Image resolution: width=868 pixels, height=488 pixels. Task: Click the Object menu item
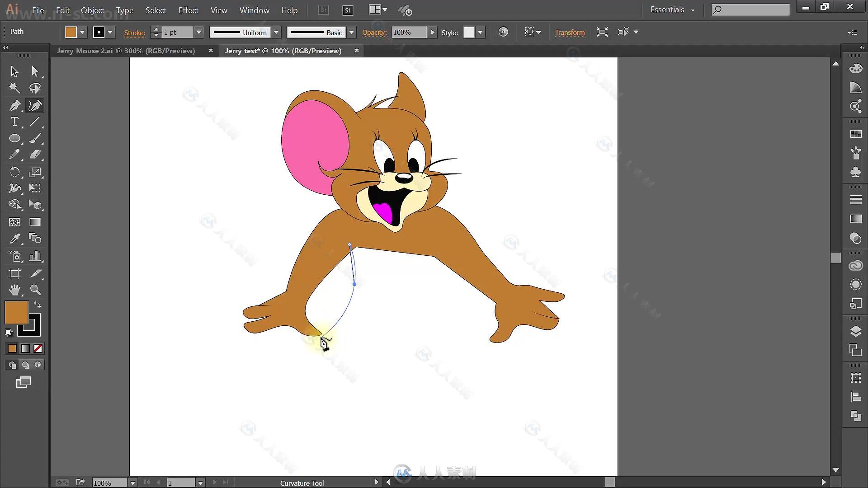tap(92, 10)
